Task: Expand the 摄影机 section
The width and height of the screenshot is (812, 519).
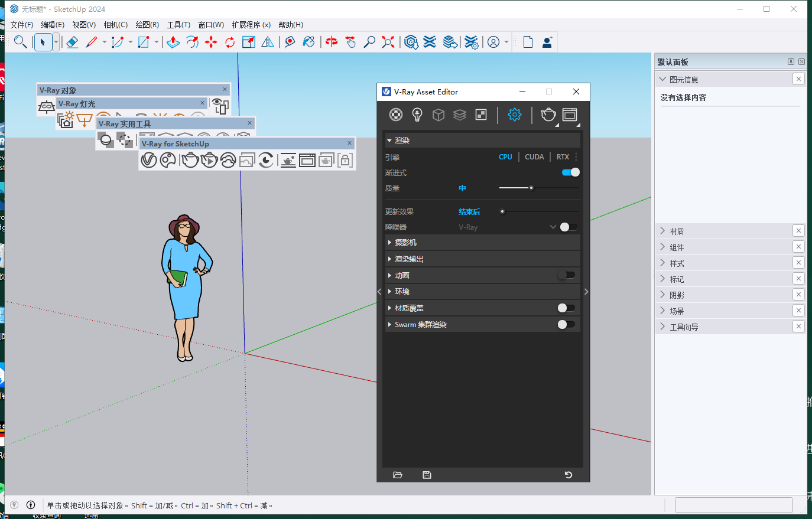Action: [x=482, y=242]
